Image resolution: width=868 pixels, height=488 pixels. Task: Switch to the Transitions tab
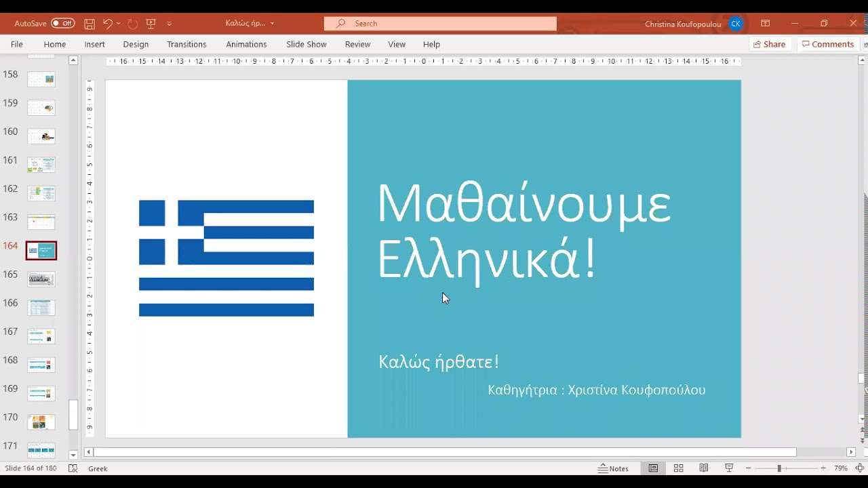coord(186,44)
